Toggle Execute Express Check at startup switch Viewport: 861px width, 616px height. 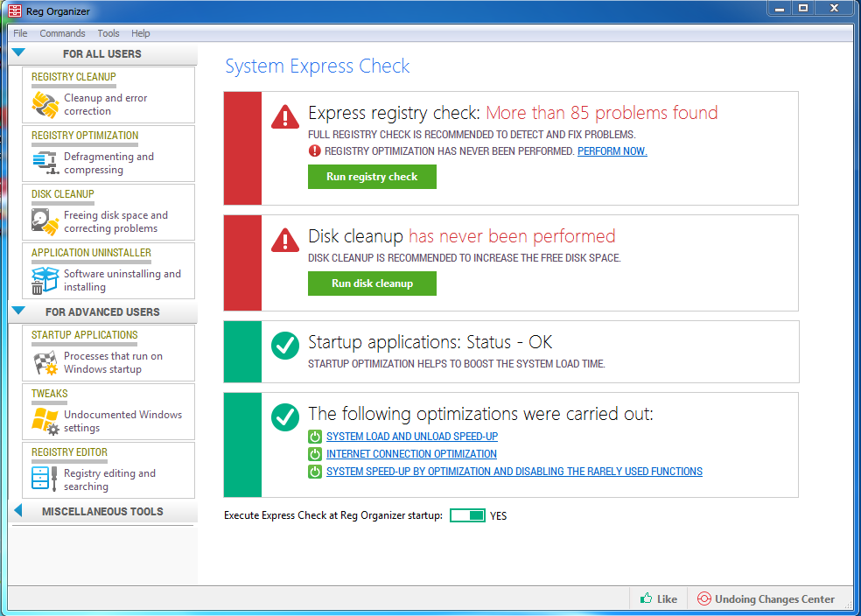click(467, 515)
